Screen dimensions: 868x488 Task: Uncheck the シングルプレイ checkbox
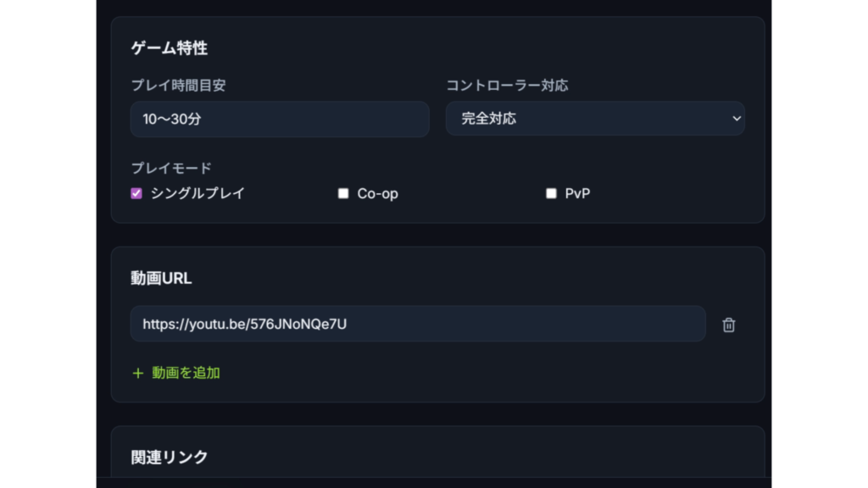pyautogui.click(x=136, y=193)
